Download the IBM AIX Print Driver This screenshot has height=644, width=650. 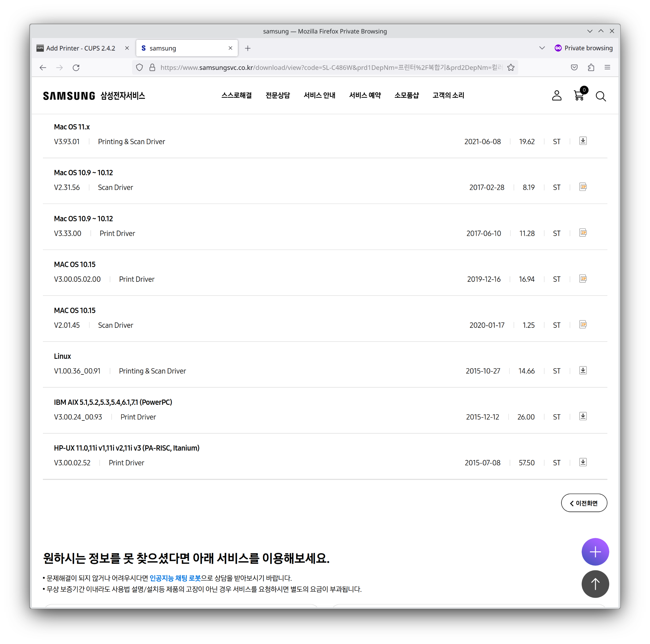point(583,416)
